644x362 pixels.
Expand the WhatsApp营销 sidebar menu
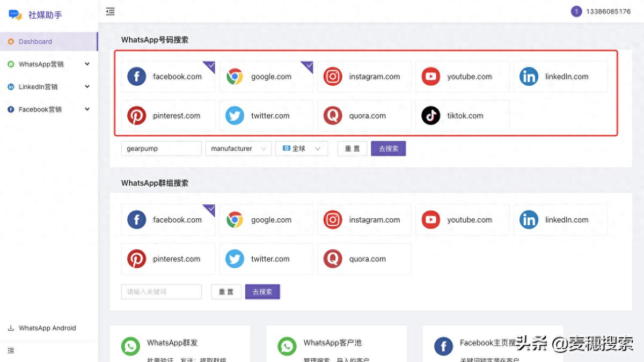(48, 64)
